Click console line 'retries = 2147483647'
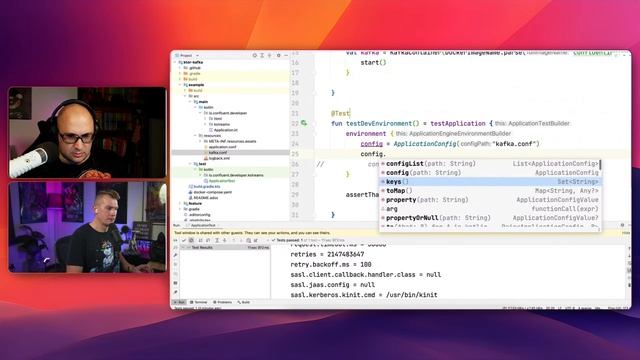 pyautogui.click(x=327, y=254)
